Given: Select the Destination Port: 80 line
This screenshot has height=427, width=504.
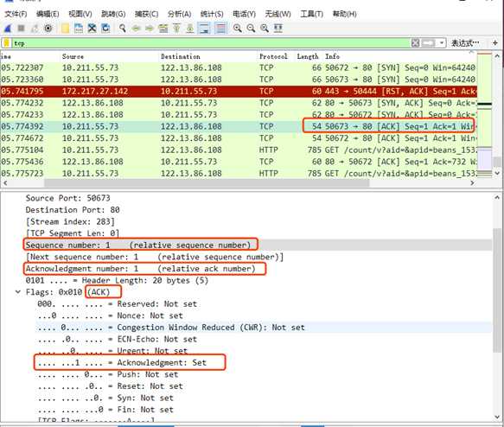Looking at the screenshot, I should point(73,210).
